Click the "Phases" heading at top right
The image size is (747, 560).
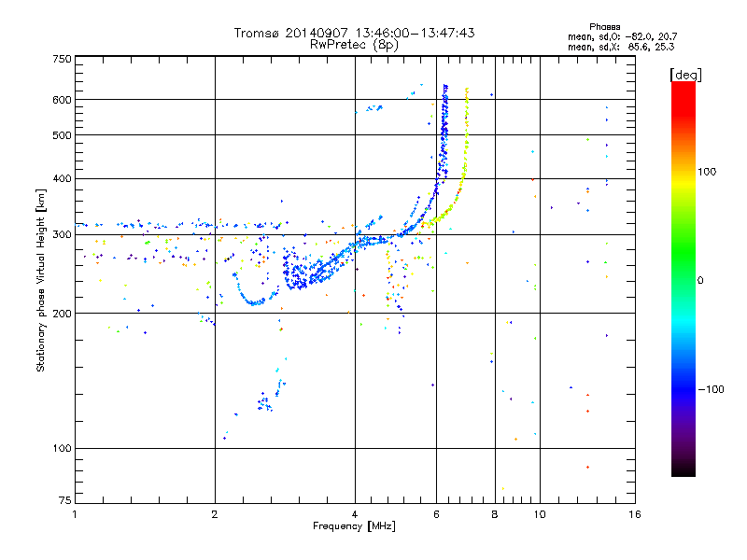coord(604,27)
